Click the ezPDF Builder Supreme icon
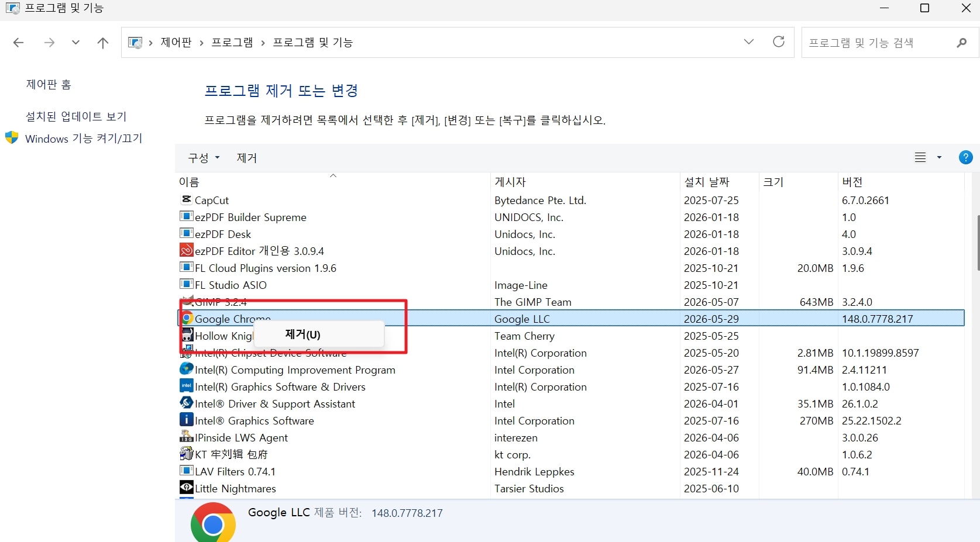The height and width of the screenshot is (542, 980). click(187, 216)
